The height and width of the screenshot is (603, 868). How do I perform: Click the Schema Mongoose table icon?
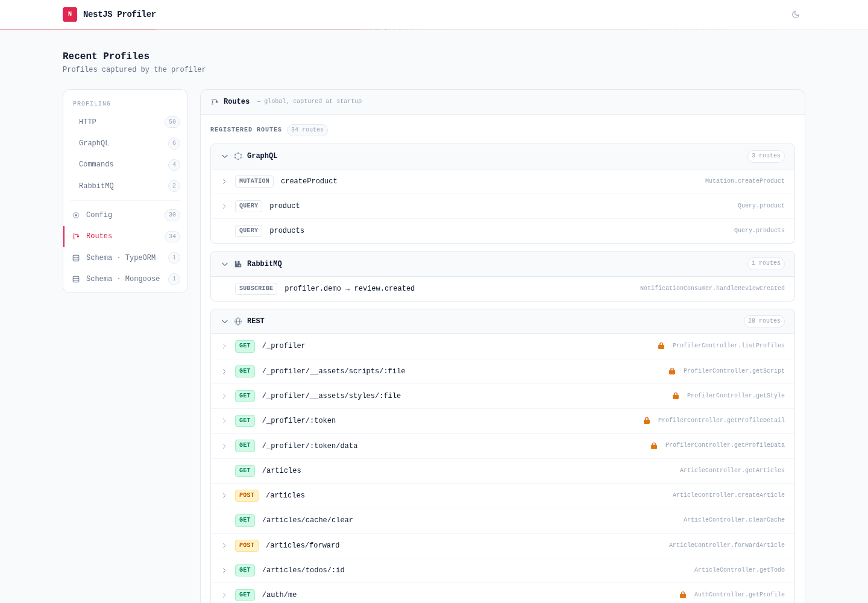pos(76,279)
